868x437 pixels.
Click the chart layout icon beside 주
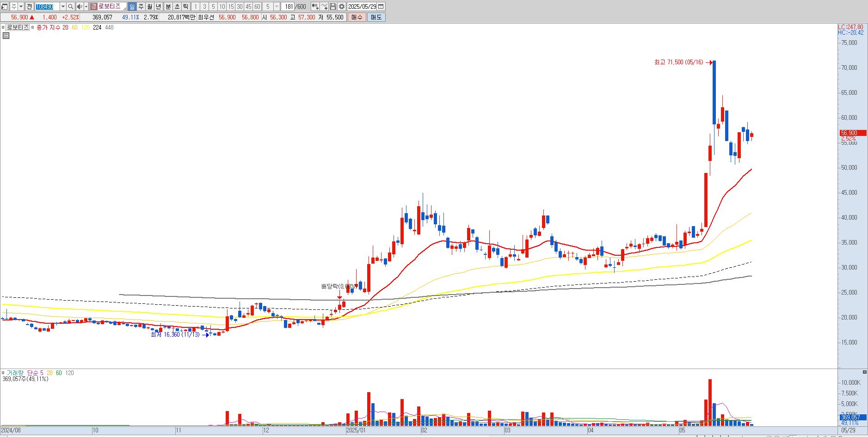tap(5, 6)
